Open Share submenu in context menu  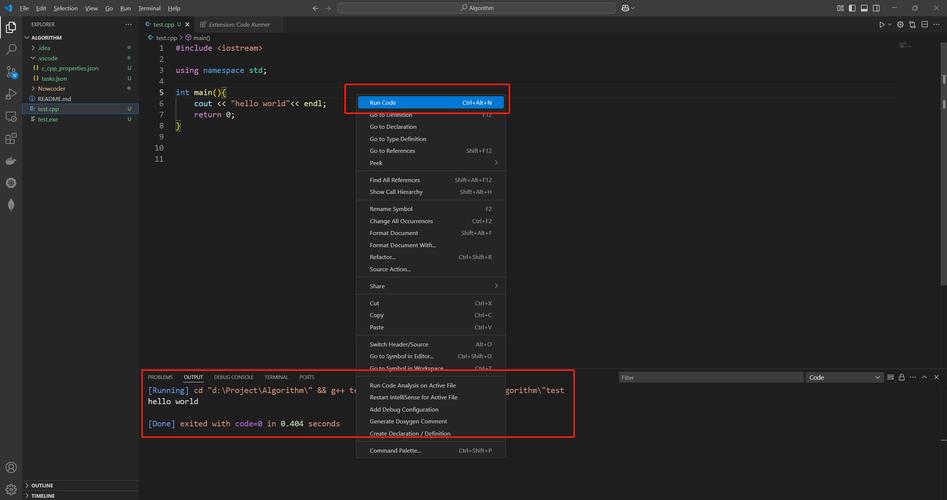tap(431, 286)
